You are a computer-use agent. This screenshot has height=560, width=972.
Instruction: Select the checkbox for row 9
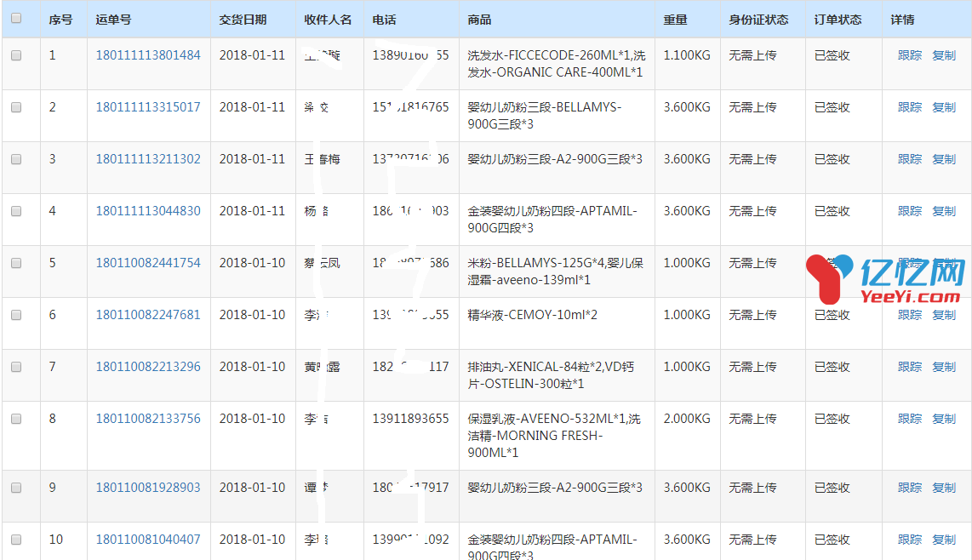pos(16,488)
